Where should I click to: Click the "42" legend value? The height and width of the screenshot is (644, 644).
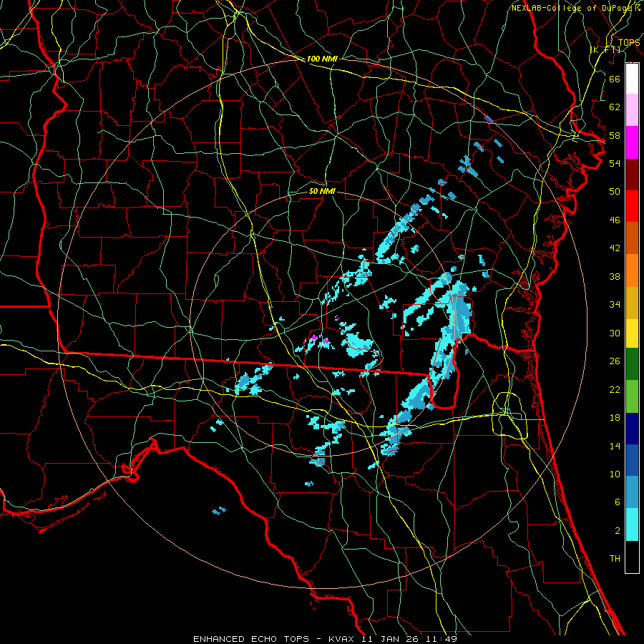click(615, 248)
